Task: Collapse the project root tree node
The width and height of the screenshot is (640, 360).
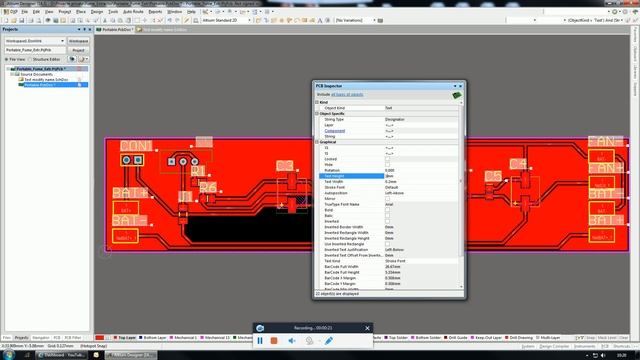Action: tap(8, 69)
